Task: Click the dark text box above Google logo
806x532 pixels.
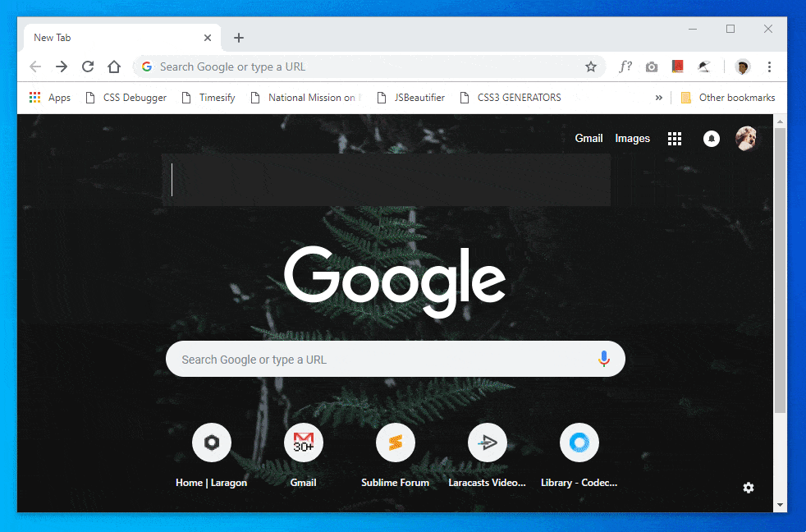Action: pyautogui.click(x=386, y=180)
